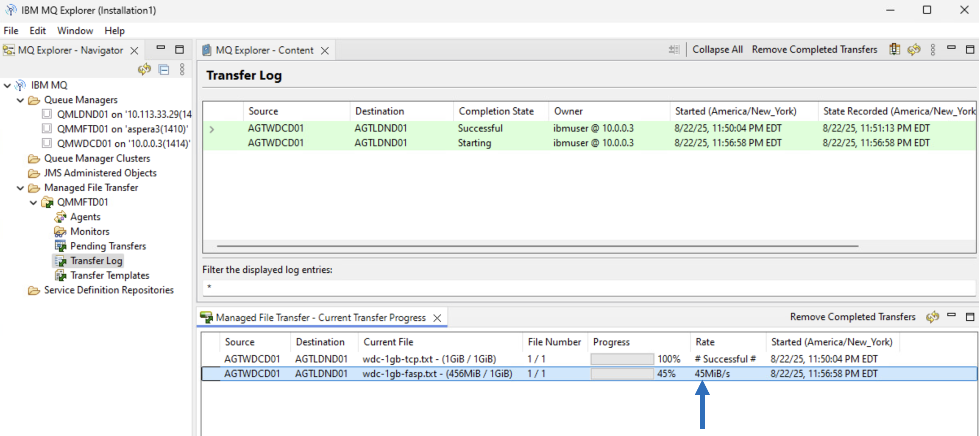Click the File Number column header

click(x=555, y=342)
